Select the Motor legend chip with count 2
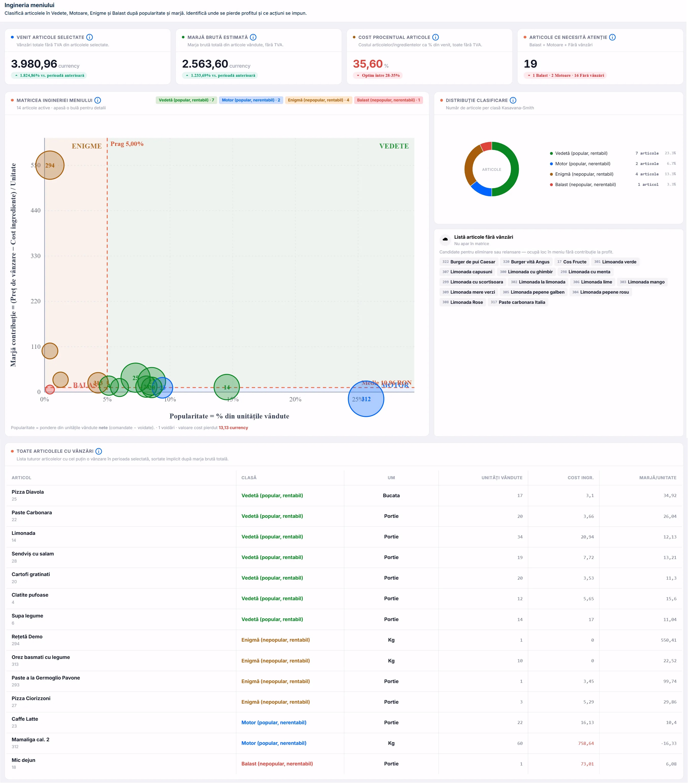Viewport: 689px width, 784px height. pos(251,100)
